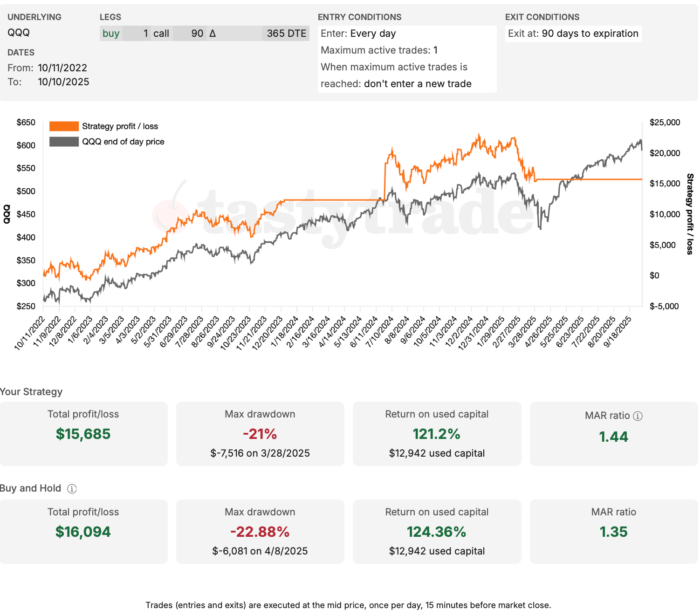Select the Buy and Hold section header

(x=30, y=488)
